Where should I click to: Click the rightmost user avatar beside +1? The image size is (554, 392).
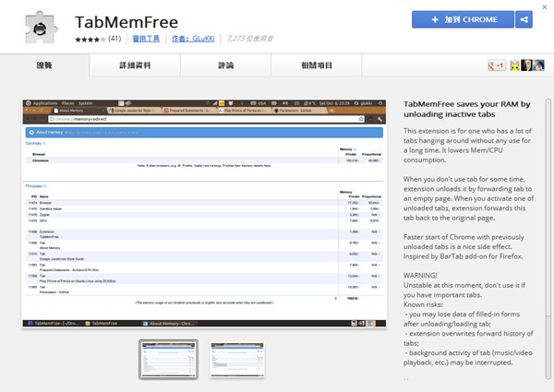(x=538, y=65)
